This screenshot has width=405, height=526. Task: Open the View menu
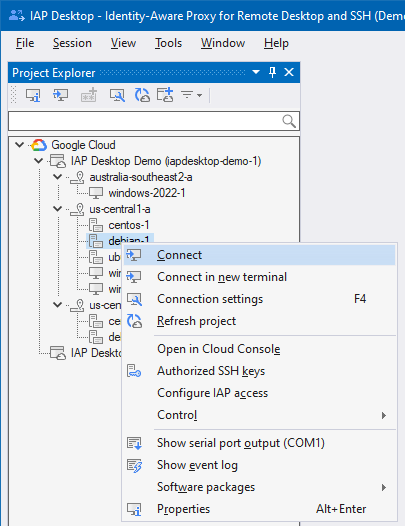coord(123,43)
